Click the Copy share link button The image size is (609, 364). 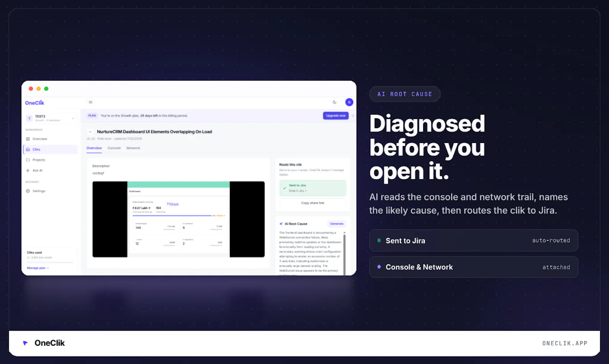pos(312,203)
